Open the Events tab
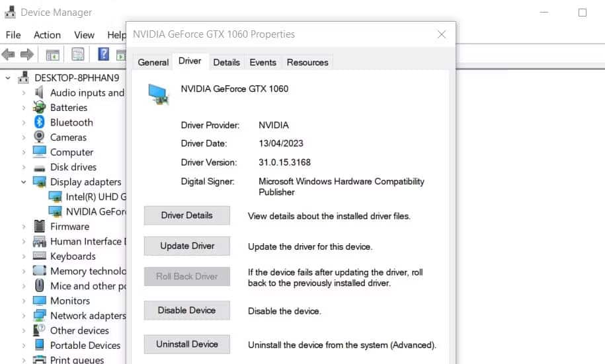 (x=262, y=62)
